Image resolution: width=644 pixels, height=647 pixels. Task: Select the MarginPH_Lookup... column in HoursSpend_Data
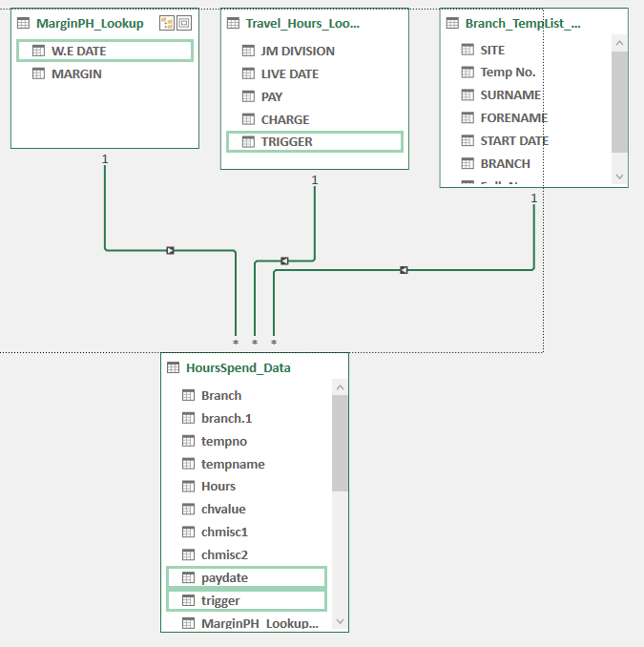(x=247, y=622)
